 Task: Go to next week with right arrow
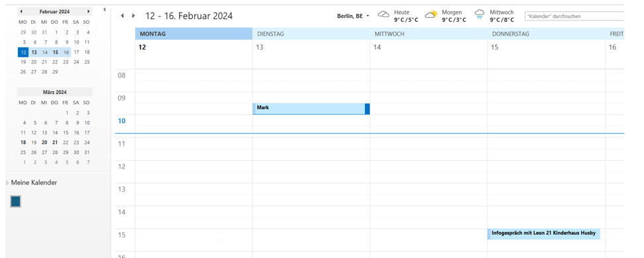133,16
